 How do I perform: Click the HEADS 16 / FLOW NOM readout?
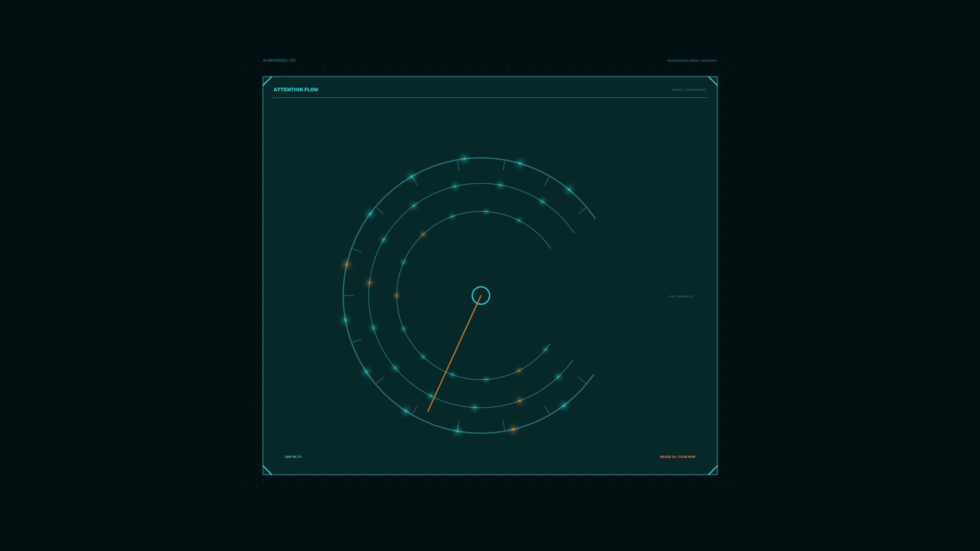[x=677, y=457]
